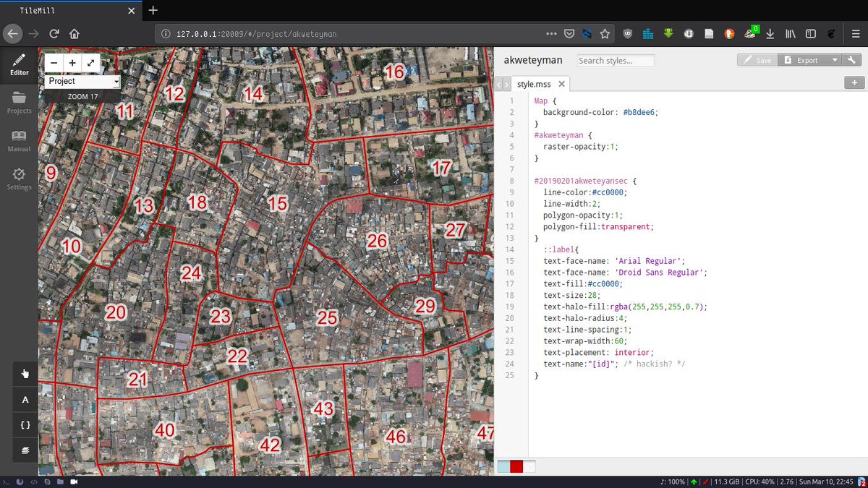Open the Layers panel icon
The width and height of the screenshot is (868, 488).
(25, 450)
